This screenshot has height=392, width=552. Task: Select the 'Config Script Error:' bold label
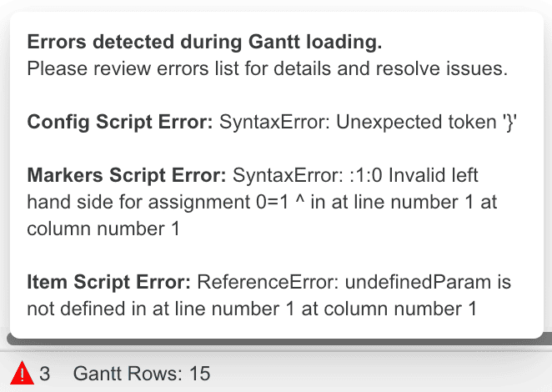click(x=120, y=123)
